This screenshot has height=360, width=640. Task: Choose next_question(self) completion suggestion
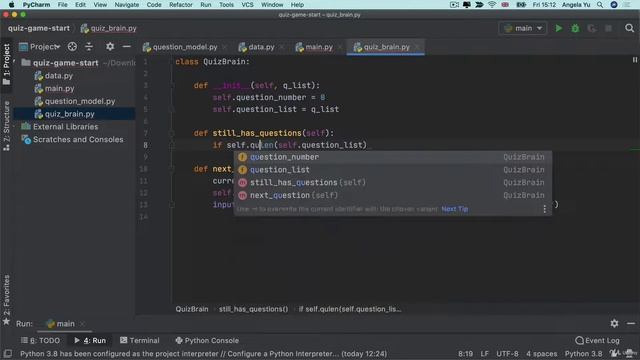pos(393,195)
